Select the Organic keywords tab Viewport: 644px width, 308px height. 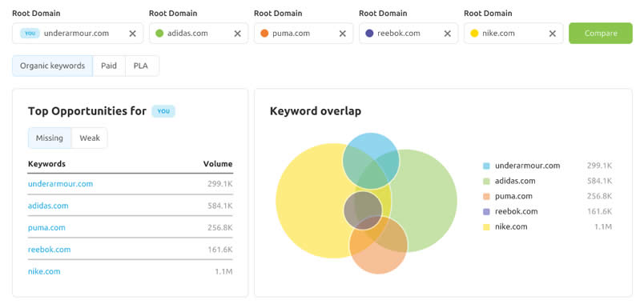click(53, 66)
